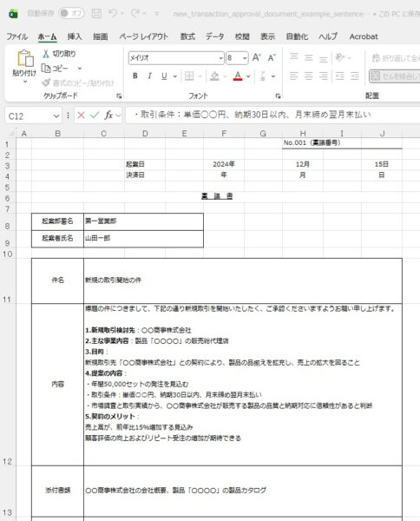The image size is (420, 521).
Task: Open the コピー dropdown arrow
Action: [80, 69]
